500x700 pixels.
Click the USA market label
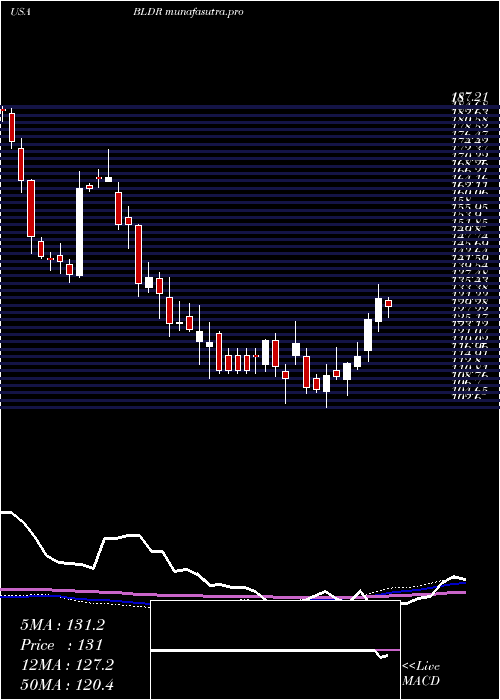[x=20, y=12]
